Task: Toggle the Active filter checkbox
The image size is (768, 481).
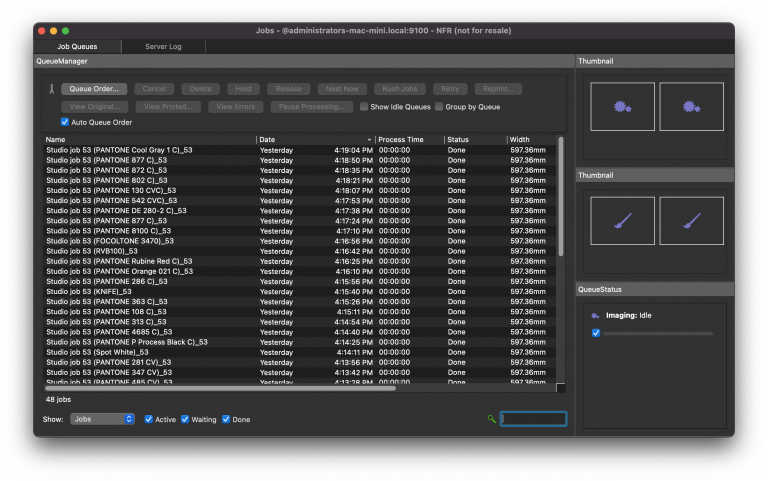Action: [x=148, y=419]
